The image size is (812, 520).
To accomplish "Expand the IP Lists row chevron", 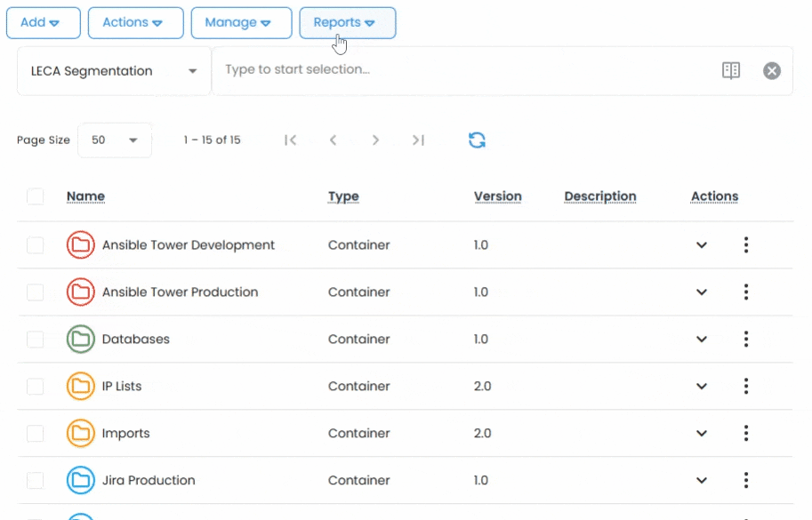I will (701, 386).
